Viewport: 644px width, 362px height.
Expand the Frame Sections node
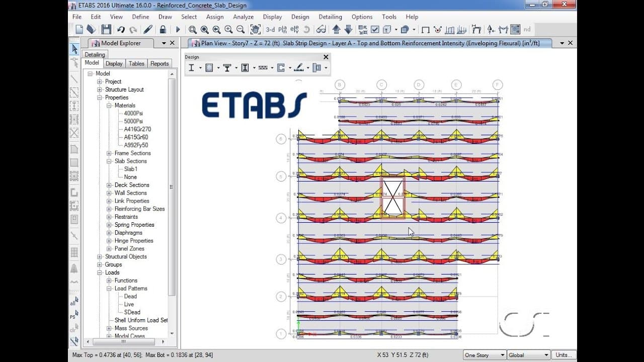[109, 153]
